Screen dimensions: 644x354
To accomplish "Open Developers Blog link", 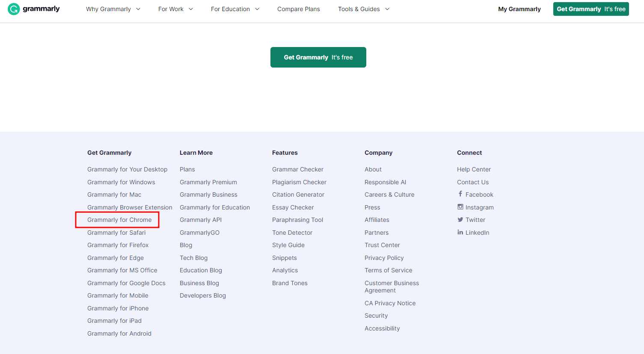I will click(203, 295).
